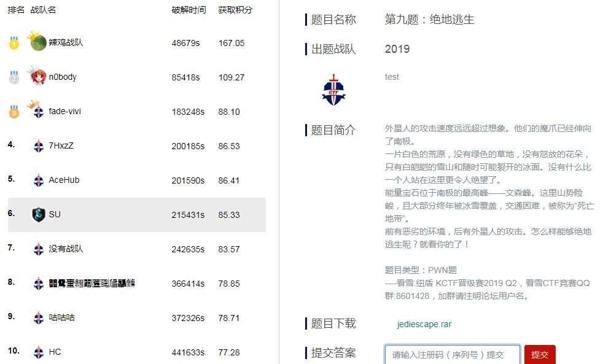Screen dimensions: 603x364
Task: Click the HC team badge icon
Action: pyautogui.click(x=39, y=352)
